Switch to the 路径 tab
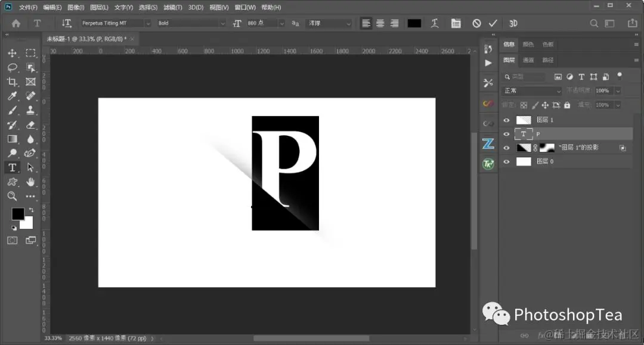Screen dimensions: 644x345 tap(548, 60)
